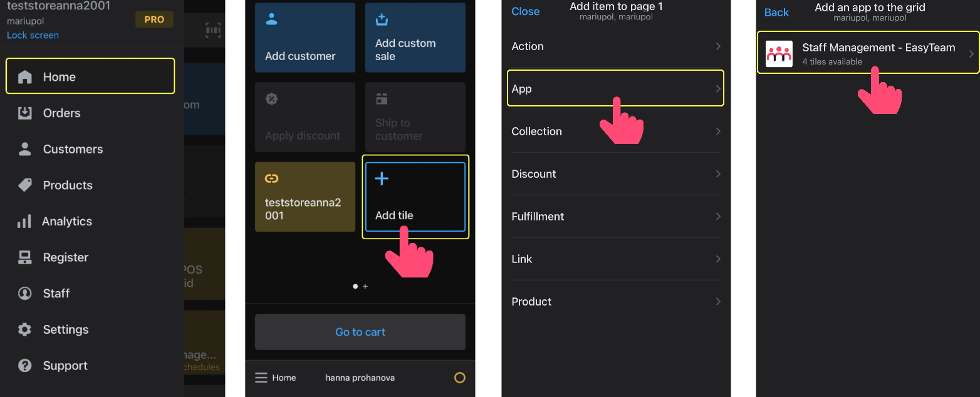Screen dimensions: 980x397
Task: Tap the teststoreanna2001 link tile
Action: tap(305, 197)
